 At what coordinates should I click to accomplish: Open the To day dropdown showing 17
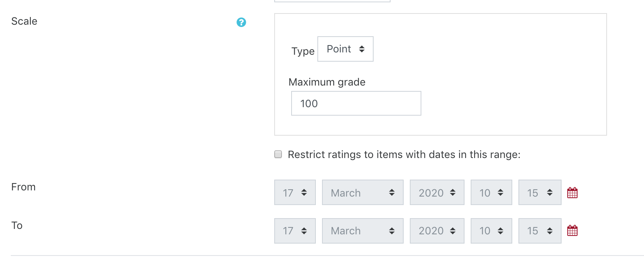295,231
